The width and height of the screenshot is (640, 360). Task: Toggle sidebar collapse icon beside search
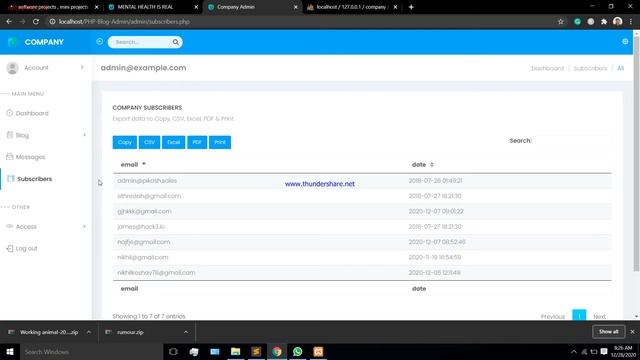point(100,42)
